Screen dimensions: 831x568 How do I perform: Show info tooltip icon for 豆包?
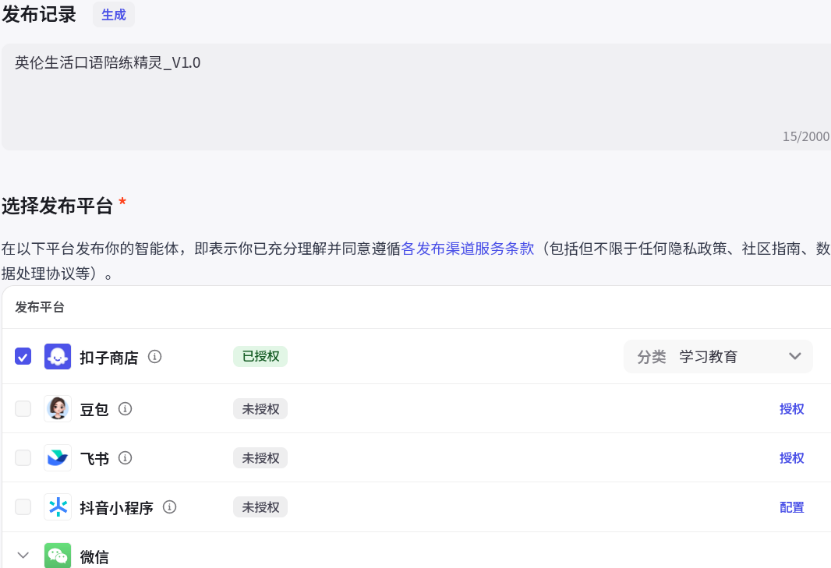(x=125, y=409)
